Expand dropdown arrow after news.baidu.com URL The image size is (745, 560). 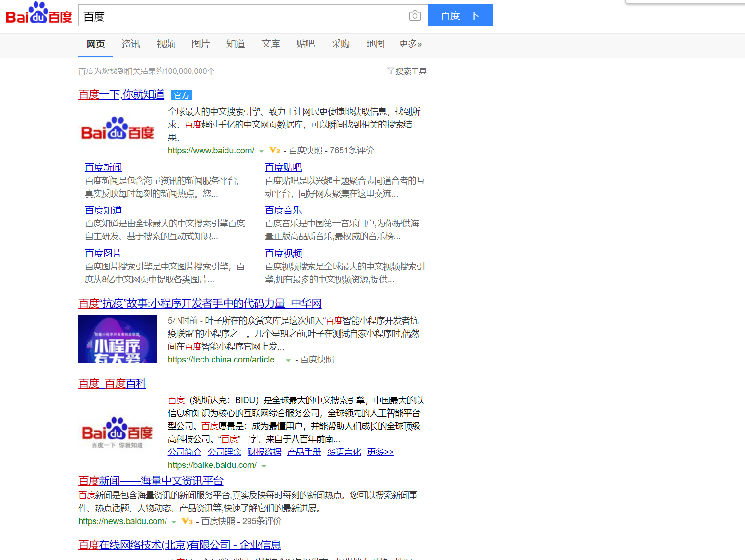click(x=174, y=522)
